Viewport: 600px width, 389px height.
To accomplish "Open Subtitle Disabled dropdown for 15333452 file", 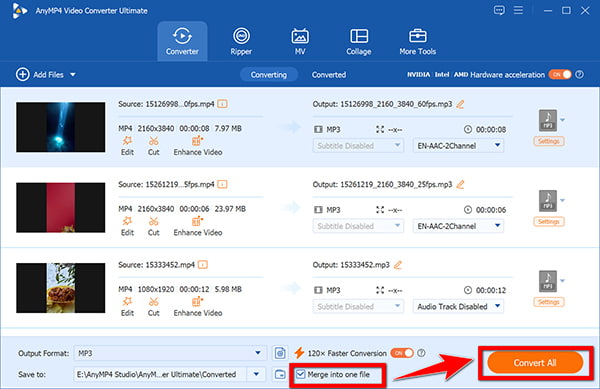I will point(358,306).
